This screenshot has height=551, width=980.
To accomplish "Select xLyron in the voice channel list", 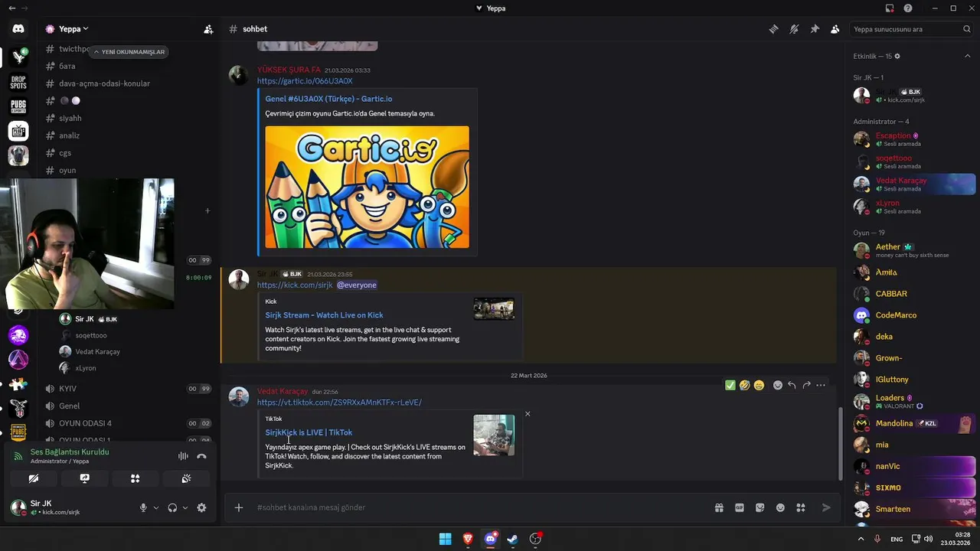I will pyautogui.click(x=86, y=368).
